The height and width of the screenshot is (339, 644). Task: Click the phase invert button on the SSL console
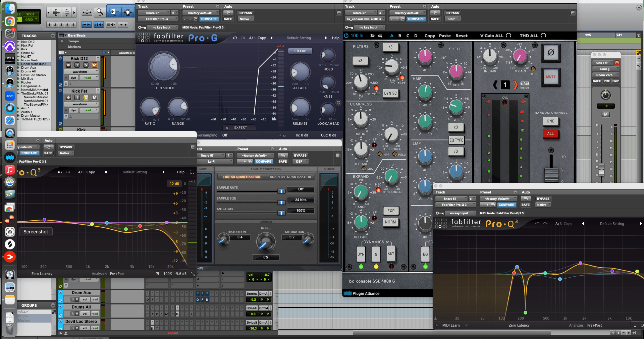pos(551,53)
